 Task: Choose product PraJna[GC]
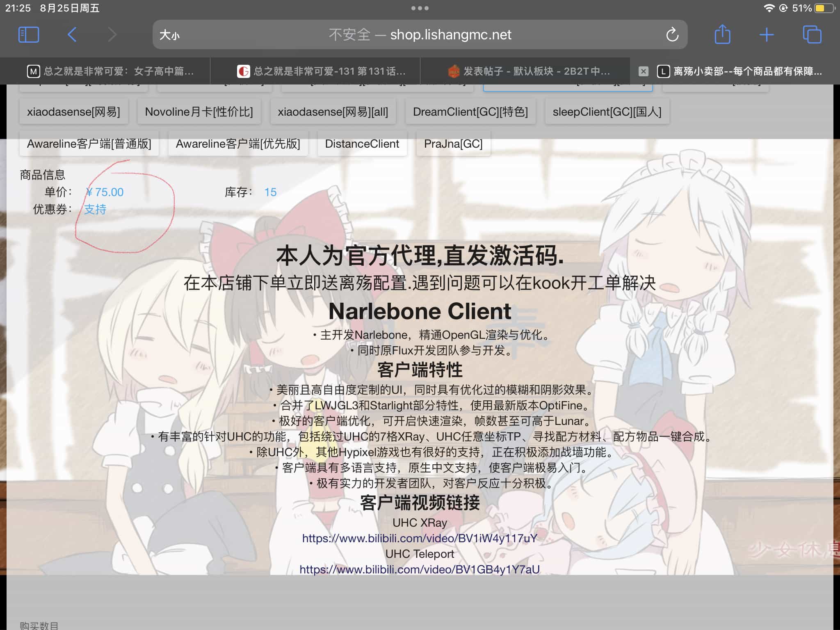click(453, 144)
